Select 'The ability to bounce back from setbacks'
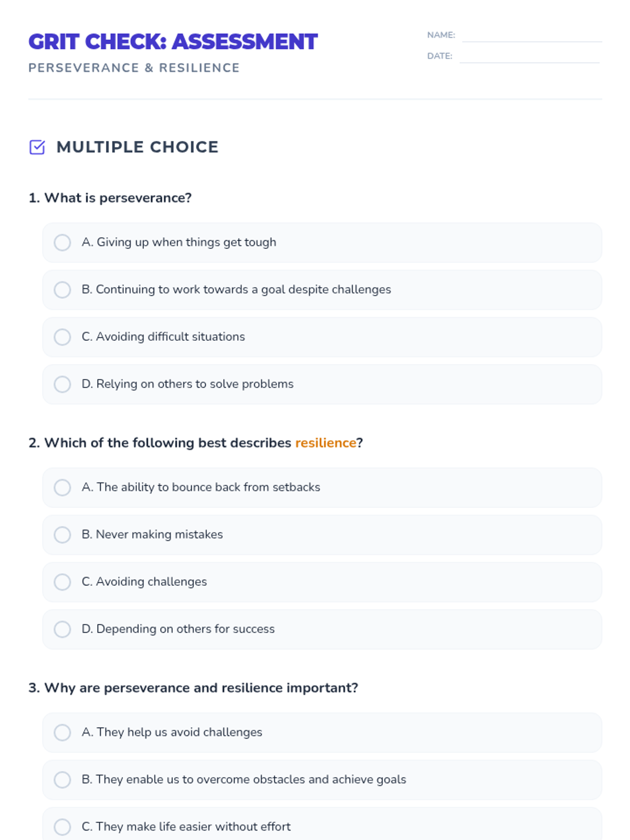The image size is (630, 840). tap(62, 488)
